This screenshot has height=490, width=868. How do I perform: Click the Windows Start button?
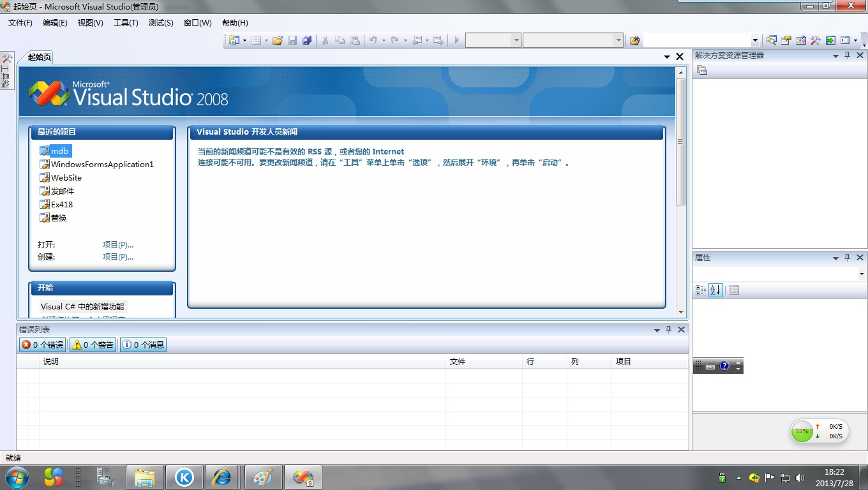(17, 477)
